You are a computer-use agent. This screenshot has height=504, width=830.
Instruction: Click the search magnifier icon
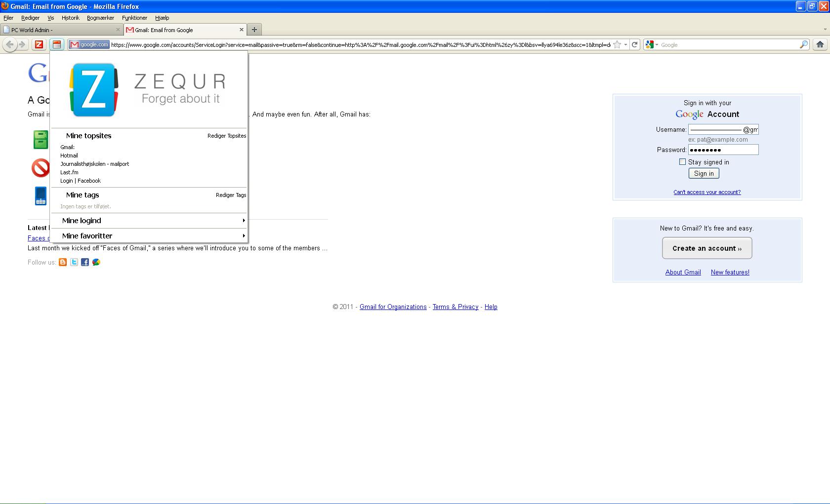pyautogui.click(x=804, y=44)
